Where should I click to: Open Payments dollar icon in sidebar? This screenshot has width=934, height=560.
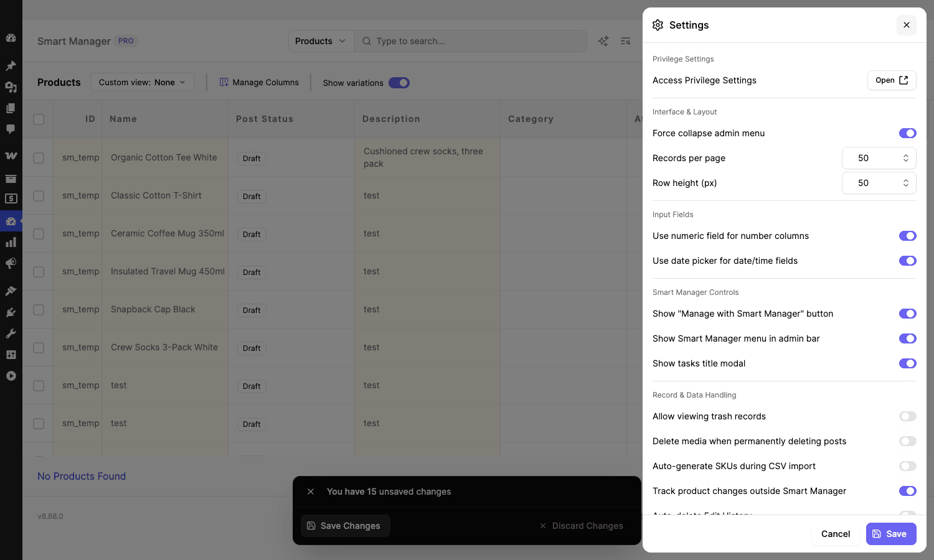[11, 198]
